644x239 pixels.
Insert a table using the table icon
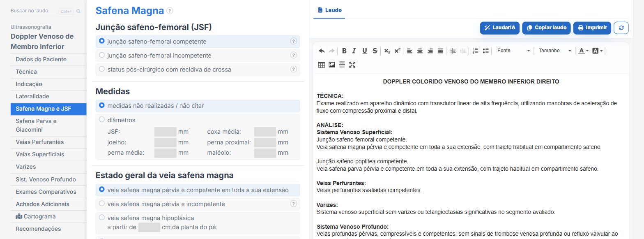click(x=322, y=65)
